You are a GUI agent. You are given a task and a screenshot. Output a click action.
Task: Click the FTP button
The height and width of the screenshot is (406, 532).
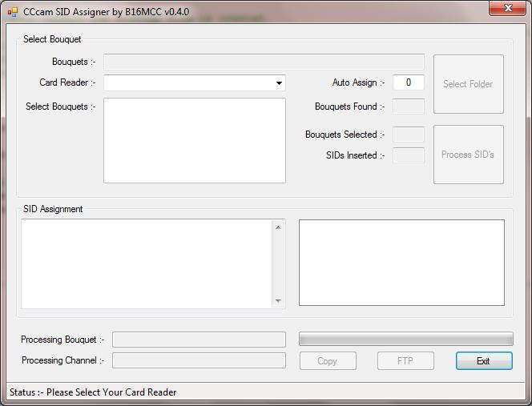tap(405, 361)
